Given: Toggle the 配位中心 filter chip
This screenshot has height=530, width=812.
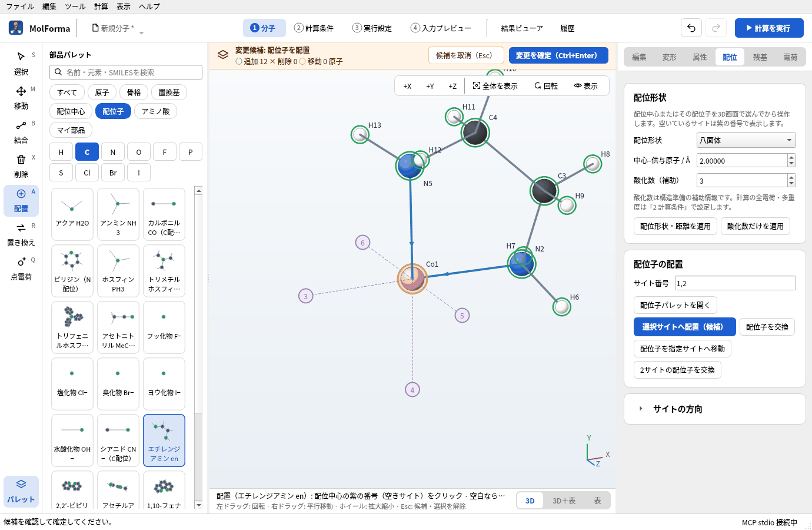Looking at the screenshot, I should pos(71,111).
